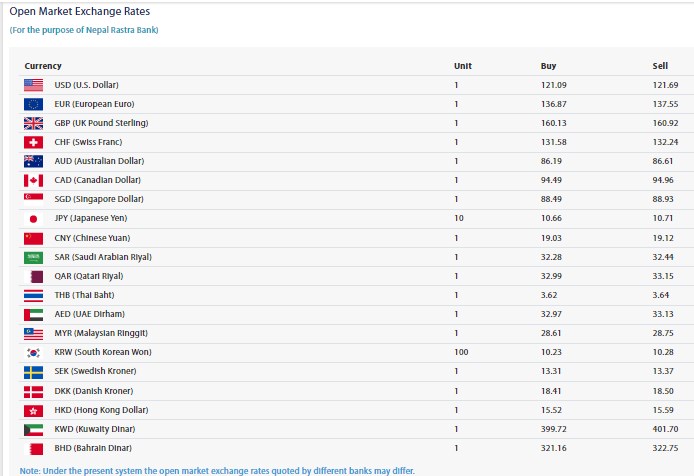Click the Saudi Arabian green flag
This screenshot has width=694, height=476.
(x=33, y=257)
